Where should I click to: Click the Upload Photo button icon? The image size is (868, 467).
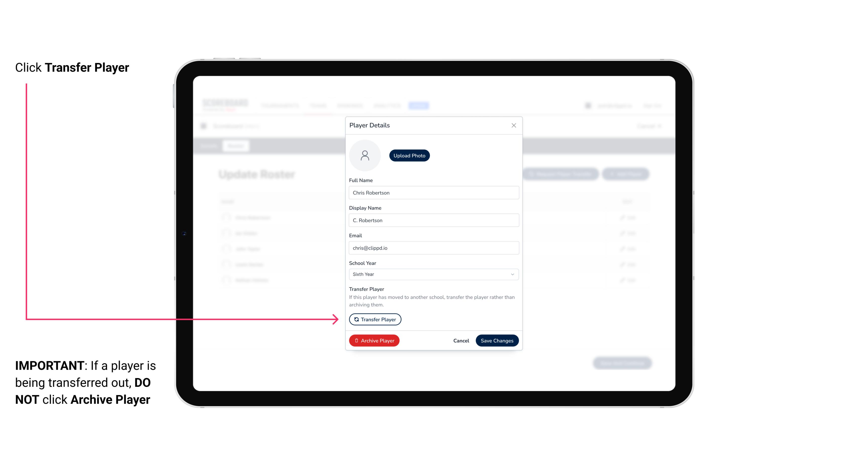tap(409, 155)
